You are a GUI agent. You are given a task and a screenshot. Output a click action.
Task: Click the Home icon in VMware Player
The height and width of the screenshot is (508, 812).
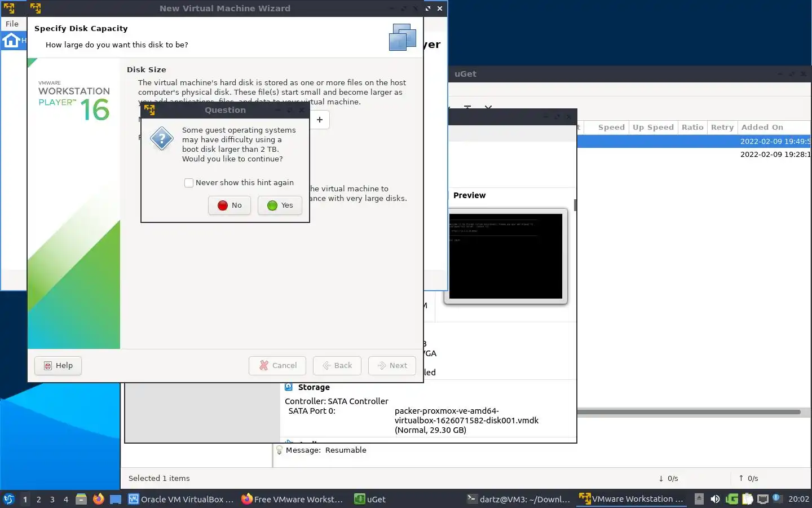point(11,41)
